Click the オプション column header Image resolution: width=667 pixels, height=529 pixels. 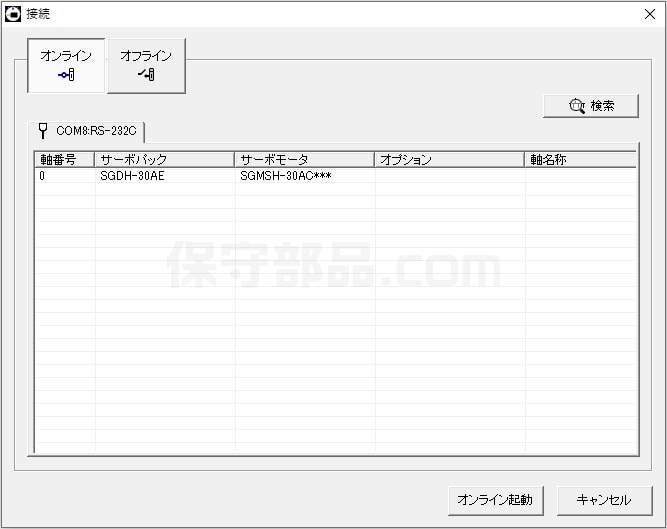(449, 160)
